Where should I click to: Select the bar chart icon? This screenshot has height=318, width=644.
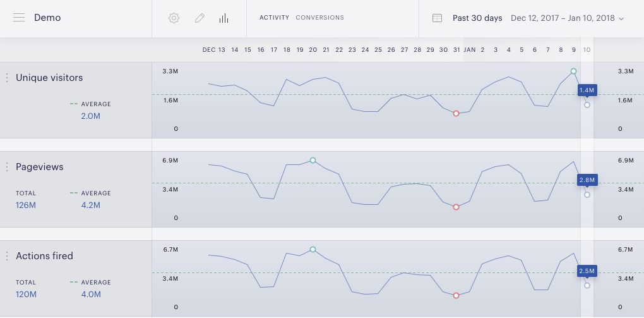pyautogui.click(x=224, y=18)
